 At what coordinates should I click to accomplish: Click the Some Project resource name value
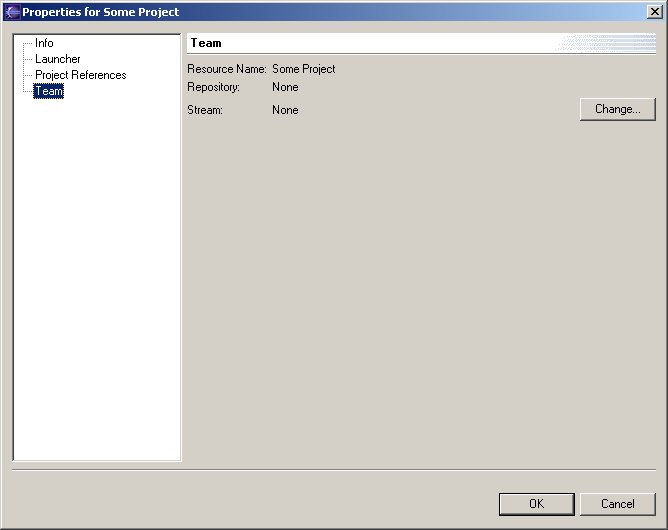[x=304, y=69]
